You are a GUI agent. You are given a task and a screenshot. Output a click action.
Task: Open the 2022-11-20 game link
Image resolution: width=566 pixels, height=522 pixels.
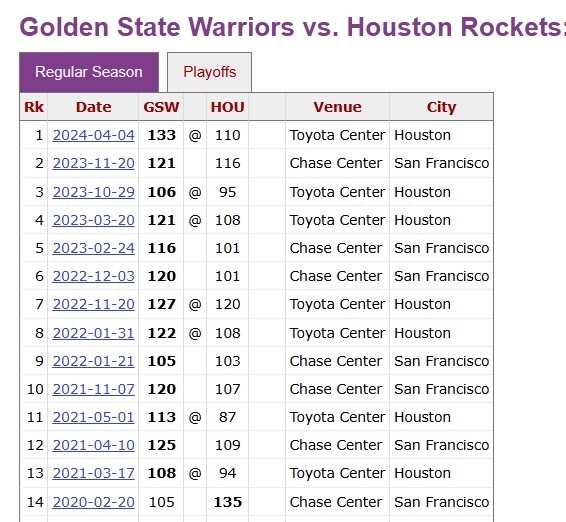[x=93, y=304]
